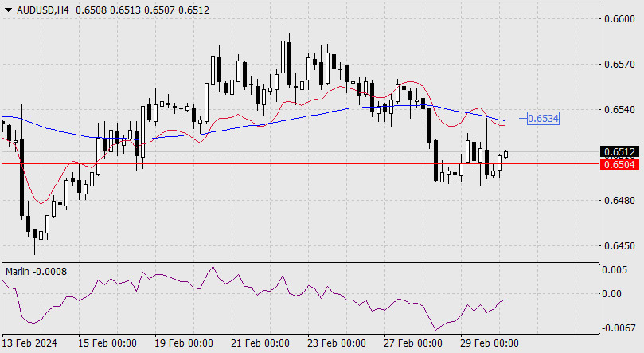Click the 19 Feb 00:00 time label
This screenshot has height=353, width=644.
184,343
